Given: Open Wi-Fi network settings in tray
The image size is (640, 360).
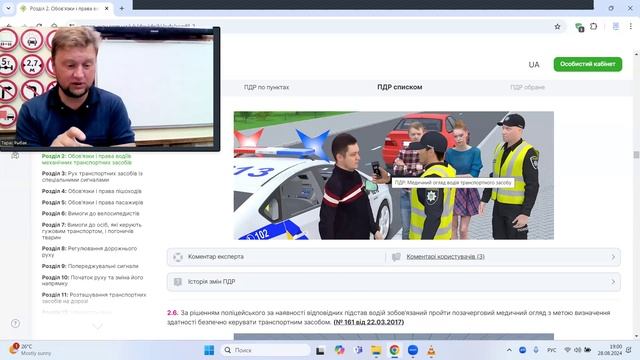Looking at the screenshot, I should [567, 350].
